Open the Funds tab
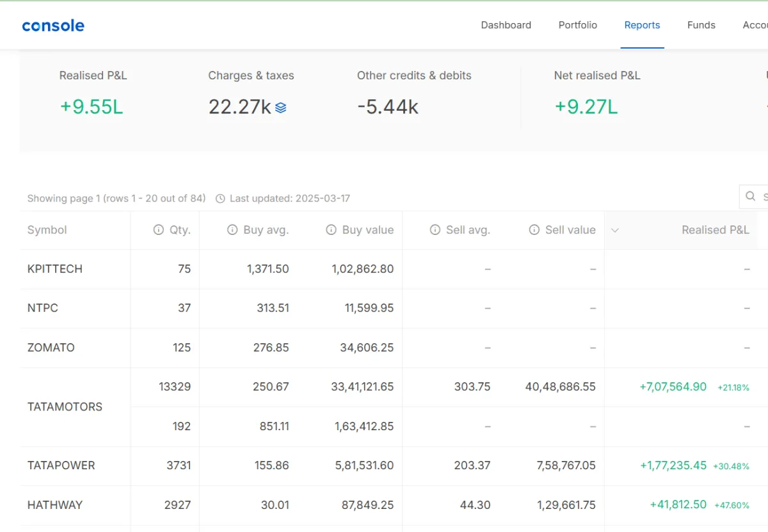Image resolution: width=768 pixels, height=532 pixels. pos(701,25)
